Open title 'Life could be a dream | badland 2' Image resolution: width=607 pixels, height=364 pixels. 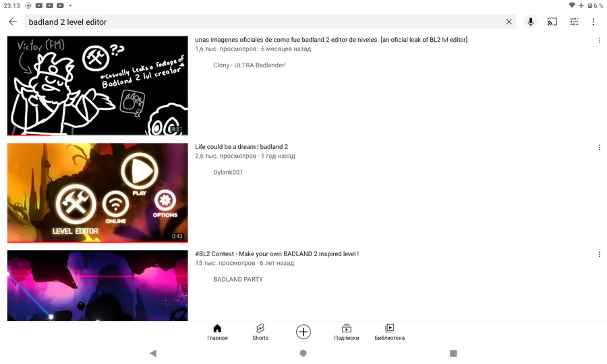pyautogui.click(x=241, y=146)
